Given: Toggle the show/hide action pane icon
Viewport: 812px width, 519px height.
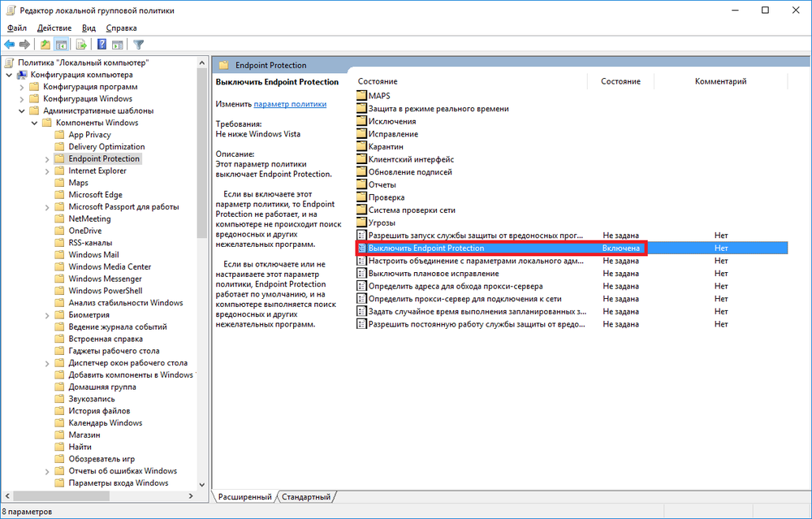Looking at the screenshot, I should (x=118, y=45).
